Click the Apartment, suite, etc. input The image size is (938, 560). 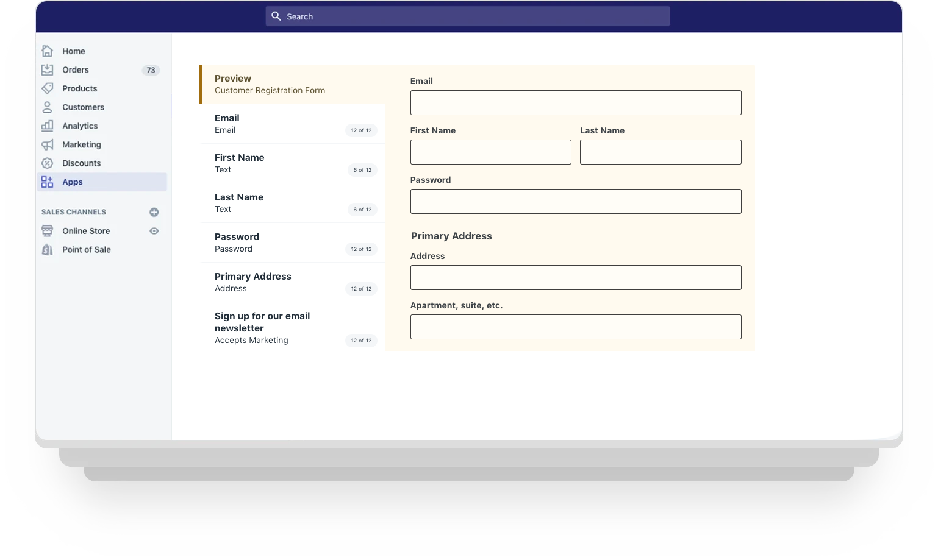pyautogui.click(x=575, y=327)
